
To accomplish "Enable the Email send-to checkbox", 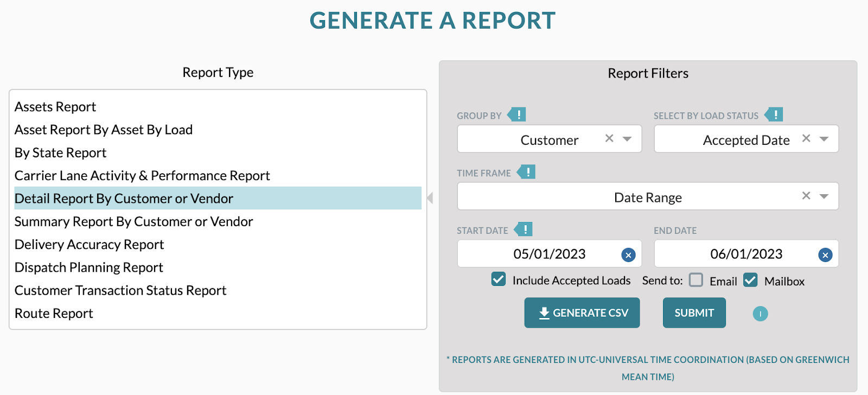I will [696, 280].
